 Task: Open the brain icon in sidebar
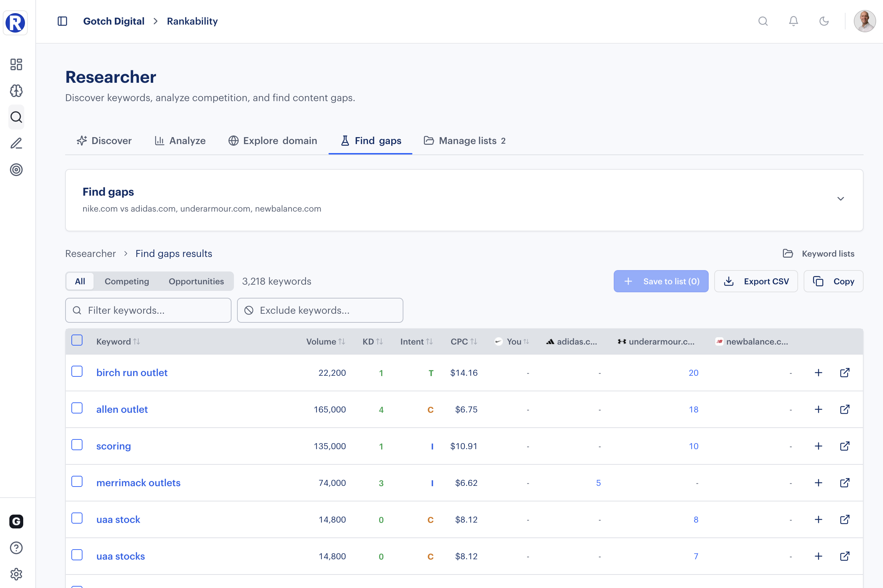click(x=16, y=91)
